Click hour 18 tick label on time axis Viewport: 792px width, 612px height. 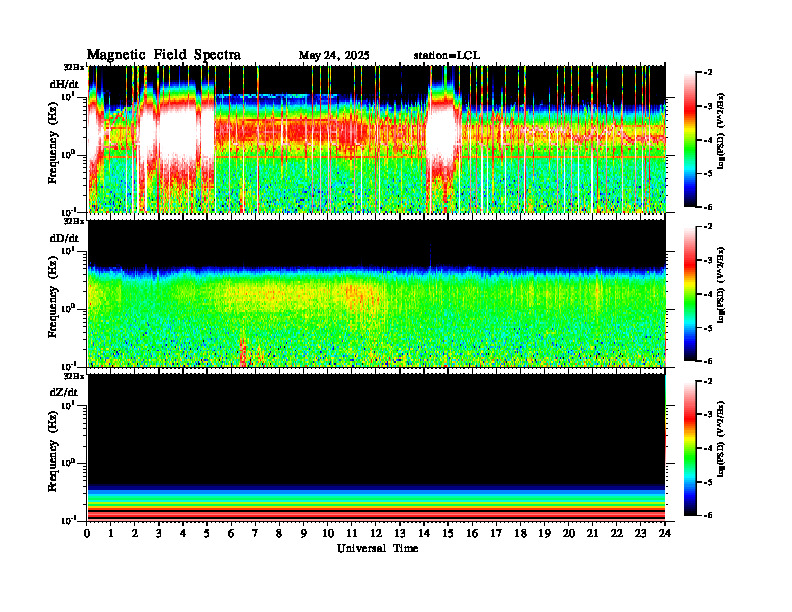click(520, 534)
